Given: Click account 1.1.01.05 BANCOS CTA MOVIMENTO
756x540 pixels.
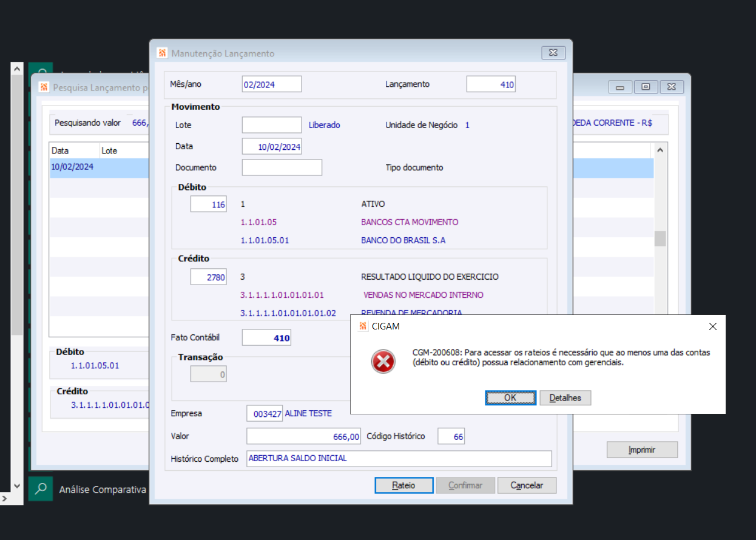Looking at the screenshot, I should pyautogui.click(x=258, y=222).
